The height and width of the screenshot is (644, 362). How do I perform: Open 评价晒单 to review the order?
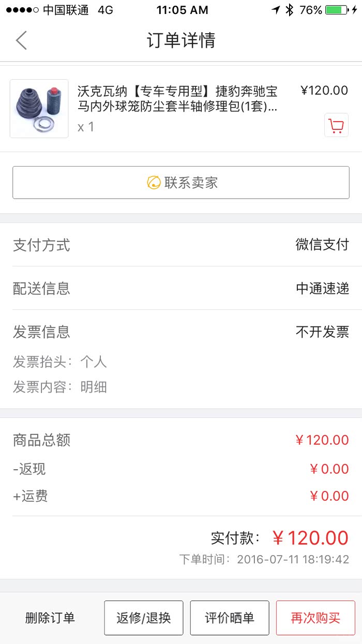pos(230,618)
